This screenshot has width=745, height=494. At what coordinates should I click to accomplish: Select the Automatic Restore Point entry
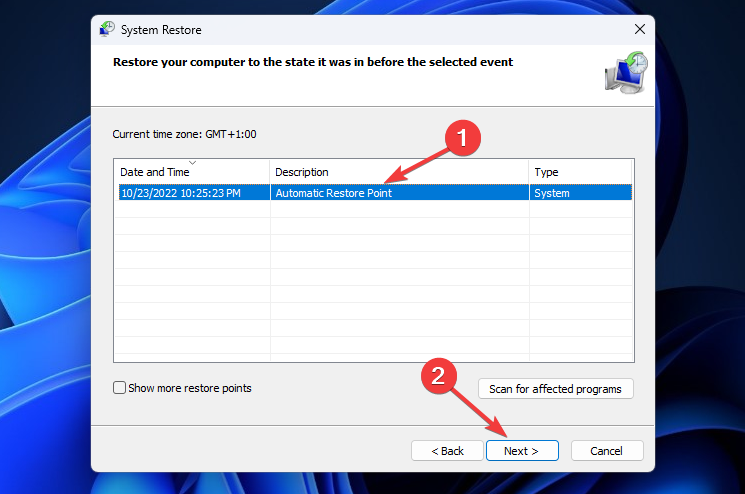coord(400,193)
